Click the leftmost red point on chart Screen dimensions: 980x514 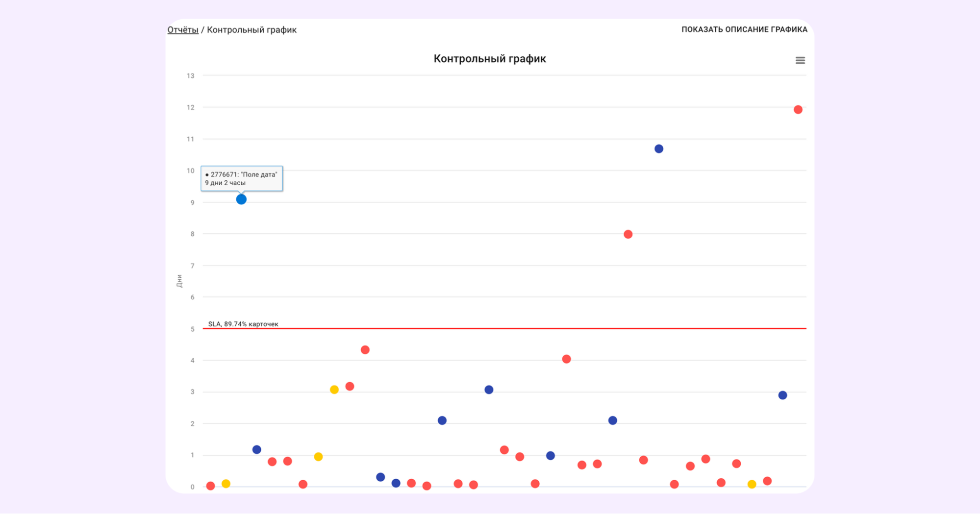210,486
